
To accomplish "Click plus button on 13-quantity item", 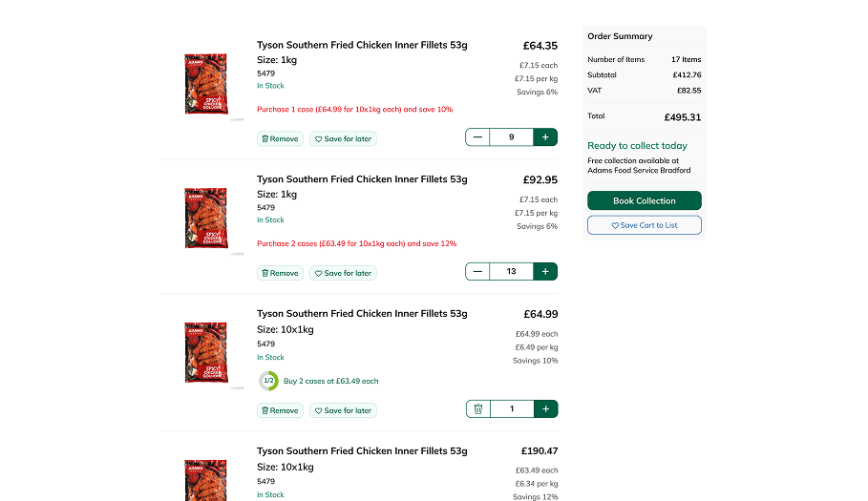I will [x=545, y=272].
